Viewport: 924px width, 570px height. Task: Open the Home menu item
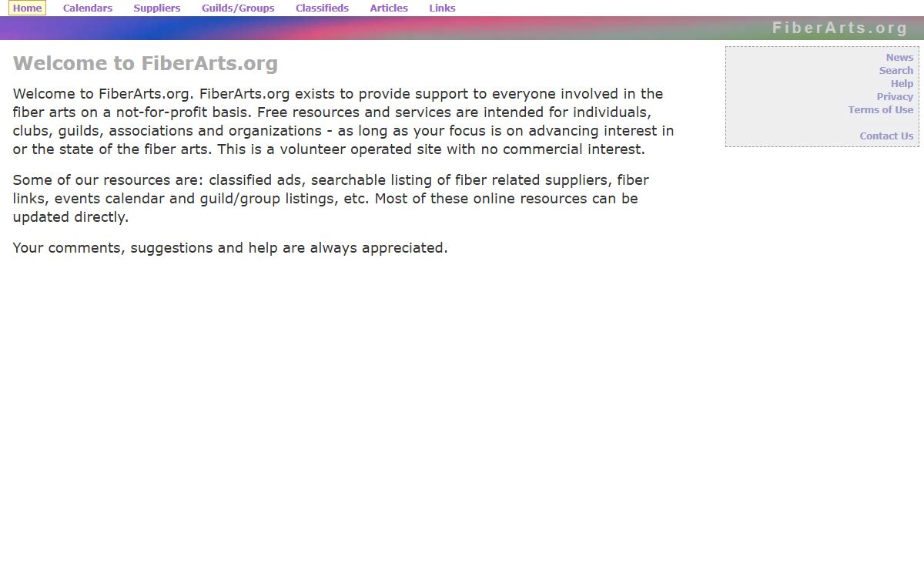coord(27,8)
